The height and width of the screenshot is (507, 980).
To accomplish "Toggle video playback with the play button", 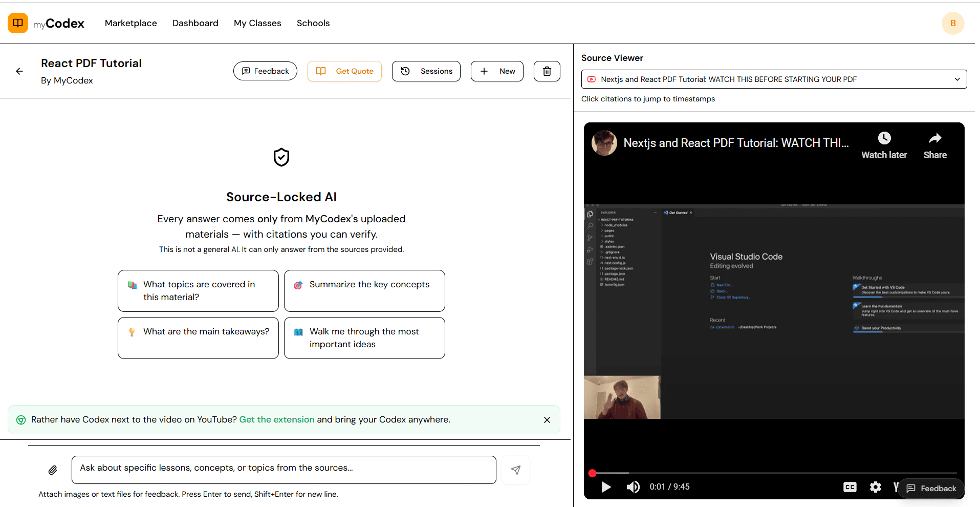I will tap(606, 487).
